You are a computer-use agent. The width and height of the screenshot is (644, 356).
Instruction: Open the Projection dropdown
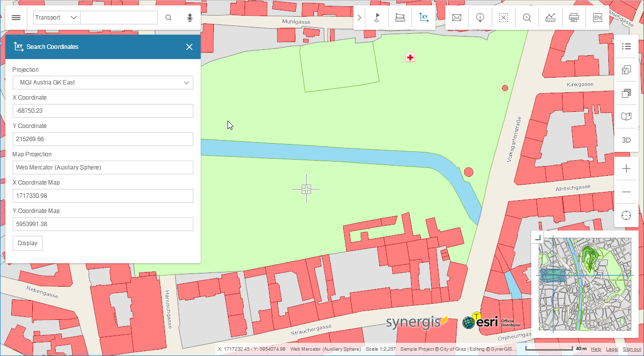point(103,83)
